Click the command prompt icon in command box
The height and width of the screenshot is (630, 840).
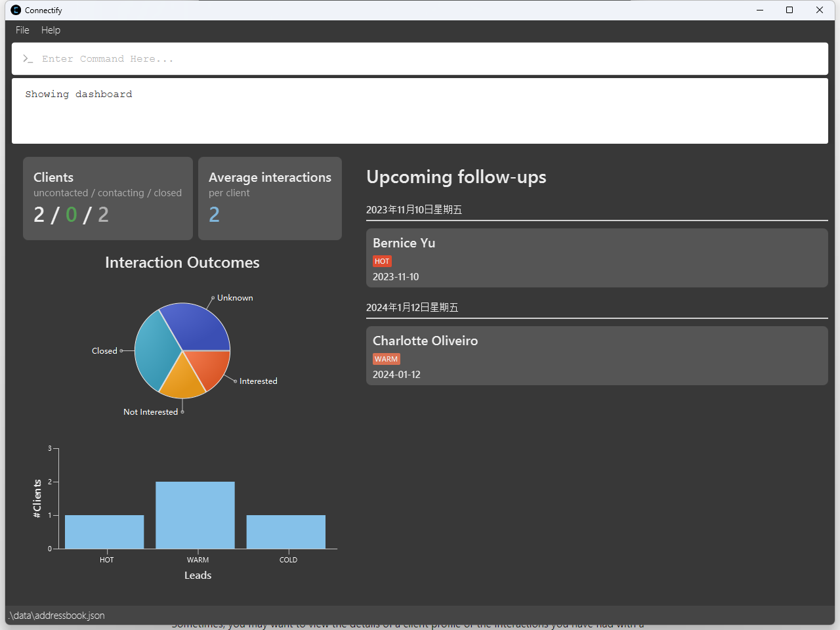click(28, 59)
